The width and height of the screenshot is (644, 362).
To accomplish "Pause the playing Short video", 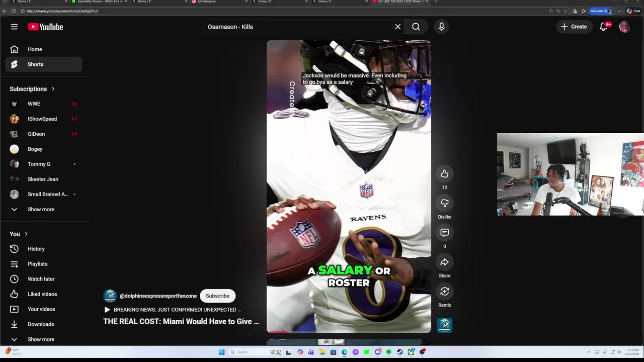I will (x=349, y=186).
